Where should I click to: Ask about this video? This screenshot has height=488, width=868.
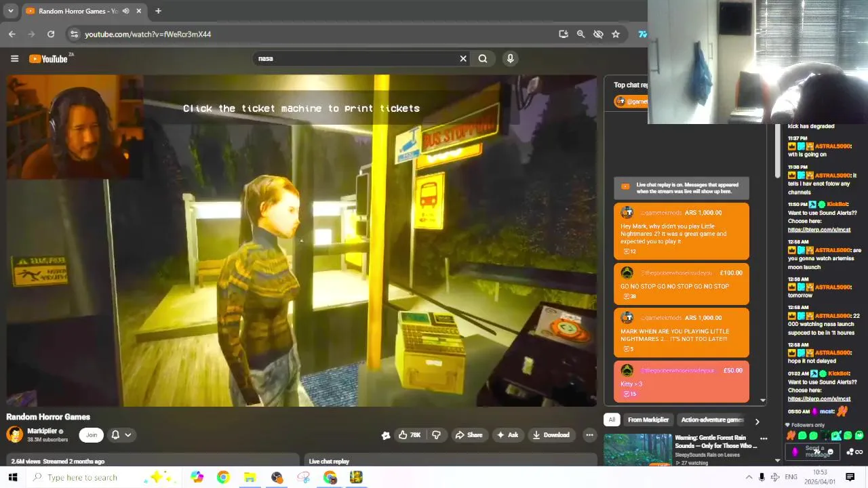coord(508,435)
